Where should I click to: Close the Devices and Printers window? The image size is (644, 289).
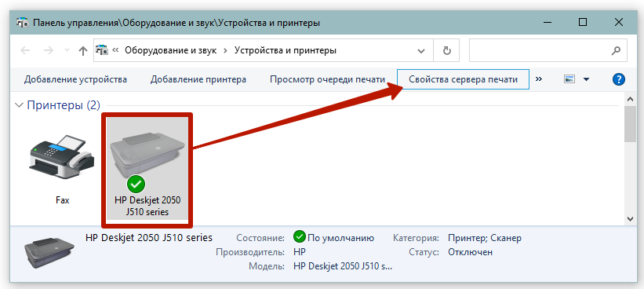click(619, 23)
